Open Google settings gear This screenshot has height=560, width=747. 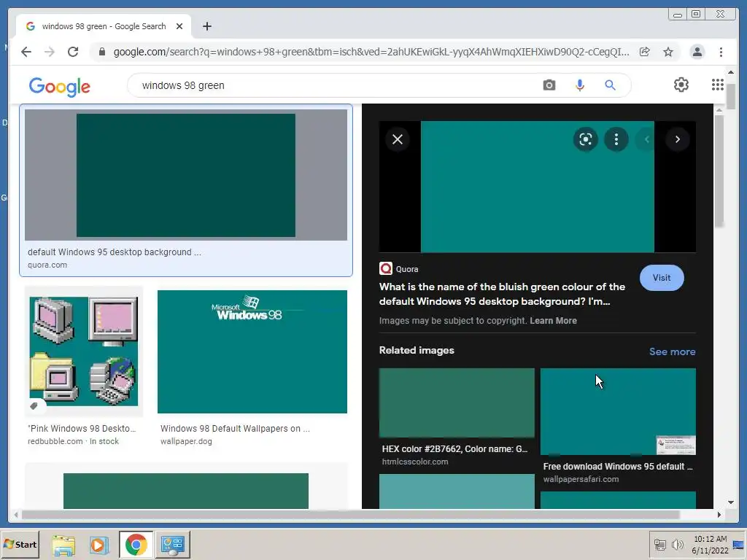click(x=681, y=85)
